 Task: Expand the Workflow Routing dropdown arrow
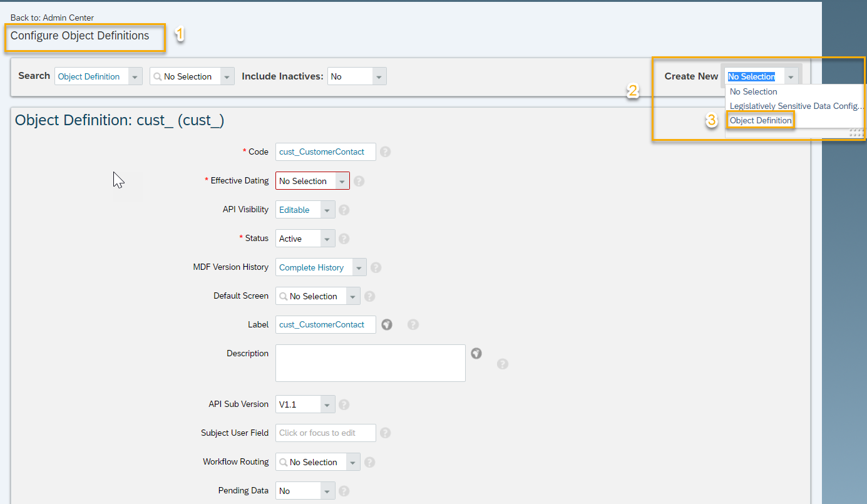coord(353,462)
